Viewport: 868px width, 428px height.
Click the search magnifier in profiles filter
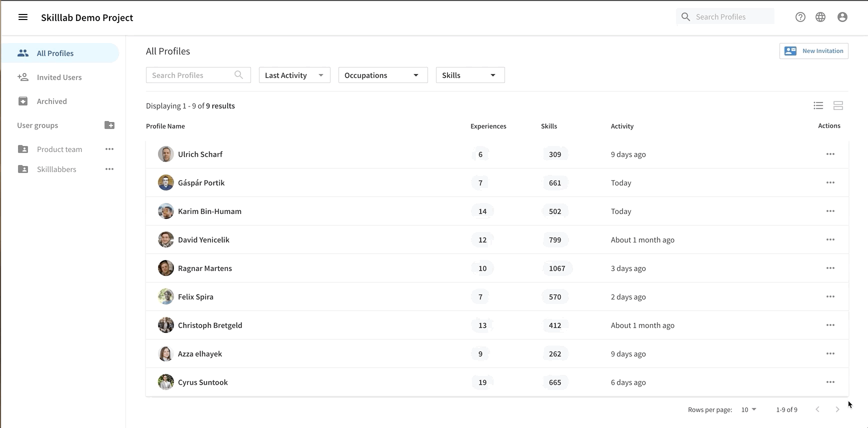[x=239, y=75]
